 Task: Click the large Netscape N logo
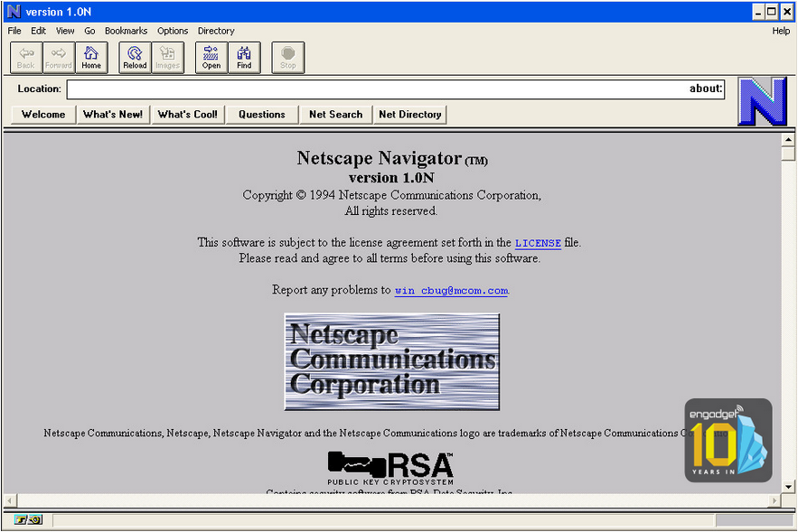tap(762, 101)
